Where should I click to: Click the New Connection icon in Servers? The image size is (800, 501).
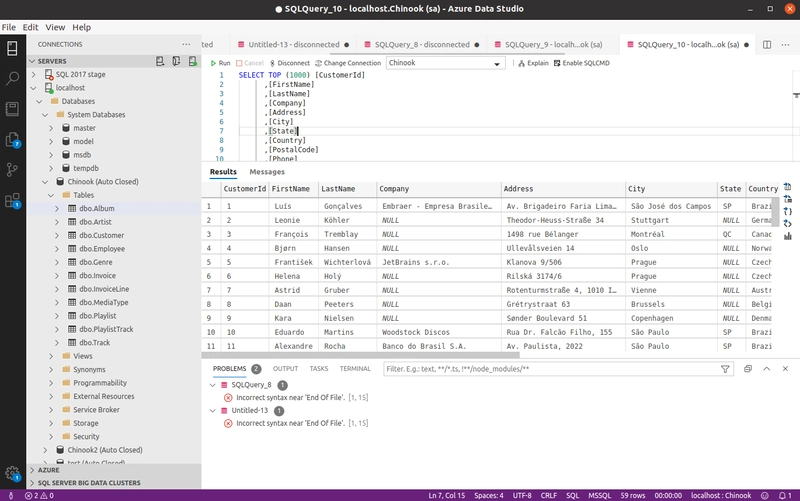click(x=160, y=61)
